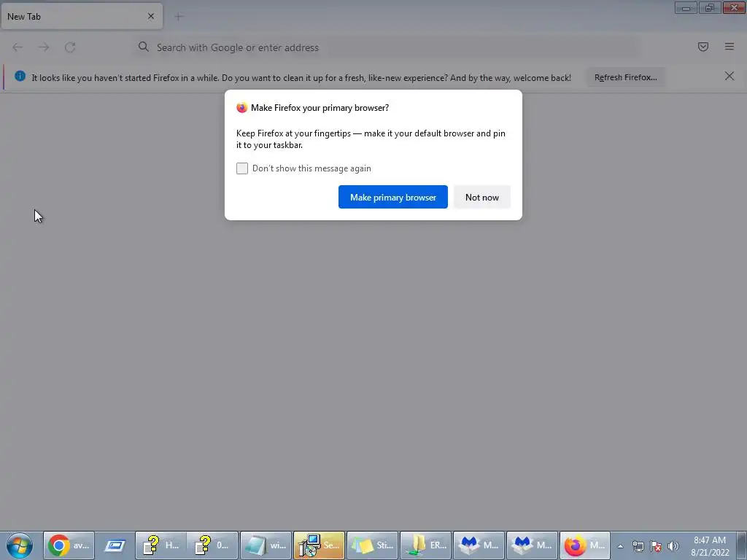Reload the page with the refresh icon
Screen dimensions: 747x560
(x=70, y=47)
